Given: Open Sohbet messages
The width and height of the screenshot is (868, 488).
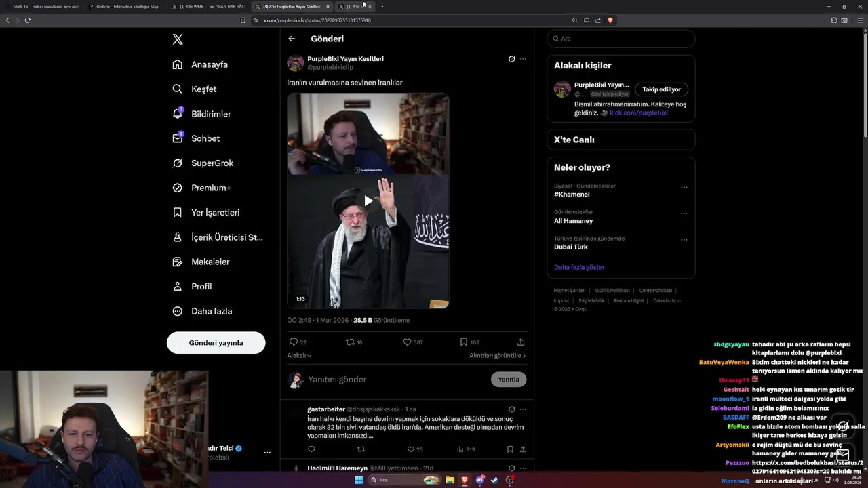Looking at the screenshot, I should click(196, 138).
